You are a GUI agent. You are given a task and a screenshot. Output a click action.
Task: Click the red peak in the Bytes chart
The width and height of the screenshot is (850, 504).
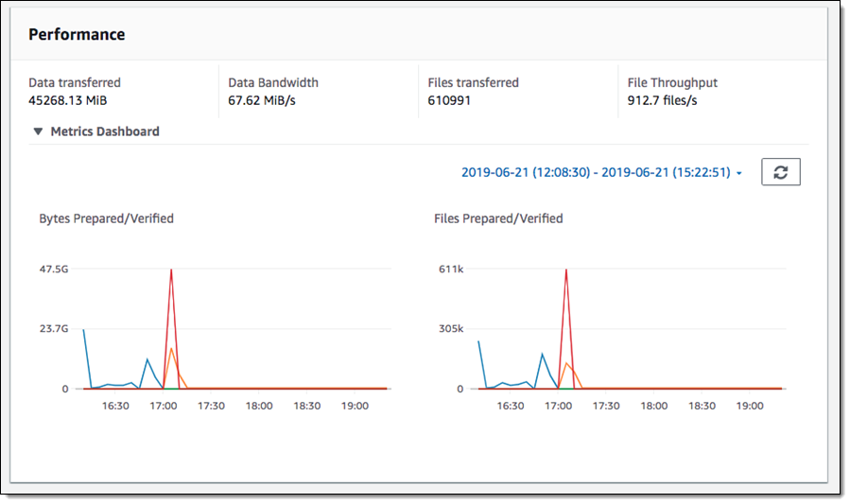tap(171, 271)
